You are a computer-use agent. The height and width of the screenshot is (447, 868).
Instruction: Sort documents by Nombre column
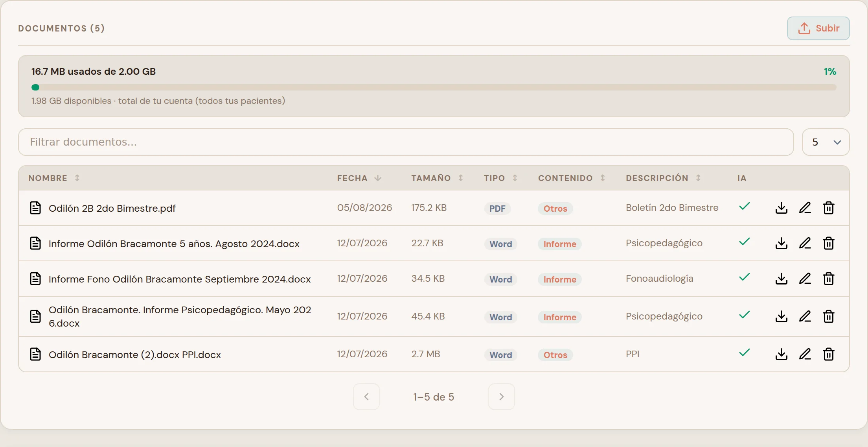(54, 178)
